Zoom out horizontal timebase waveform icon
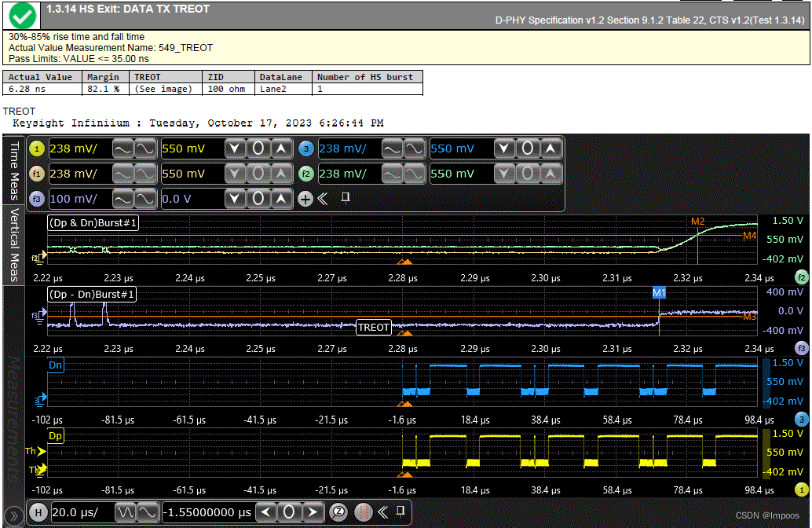Viewport: 812px width, 528px height. tap(125, 512)
